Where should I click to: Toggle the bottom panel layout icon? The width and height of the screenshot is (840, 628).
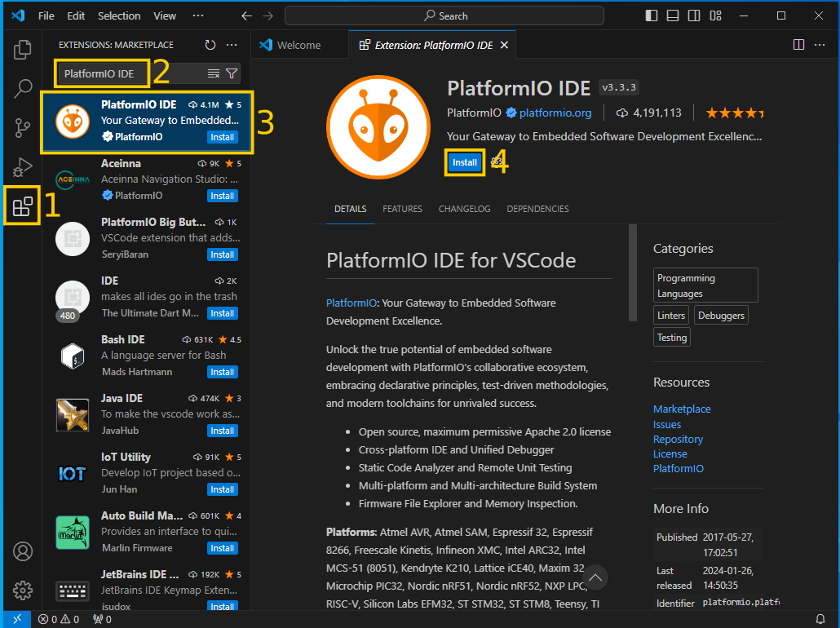pos(673,15)
